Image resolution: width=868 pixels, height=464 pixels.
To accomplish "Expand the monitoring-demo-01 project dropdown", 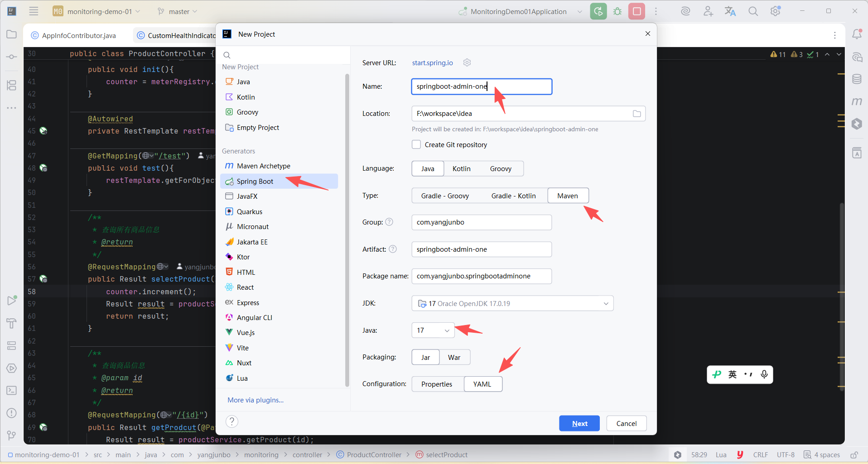I will (96, 11).
